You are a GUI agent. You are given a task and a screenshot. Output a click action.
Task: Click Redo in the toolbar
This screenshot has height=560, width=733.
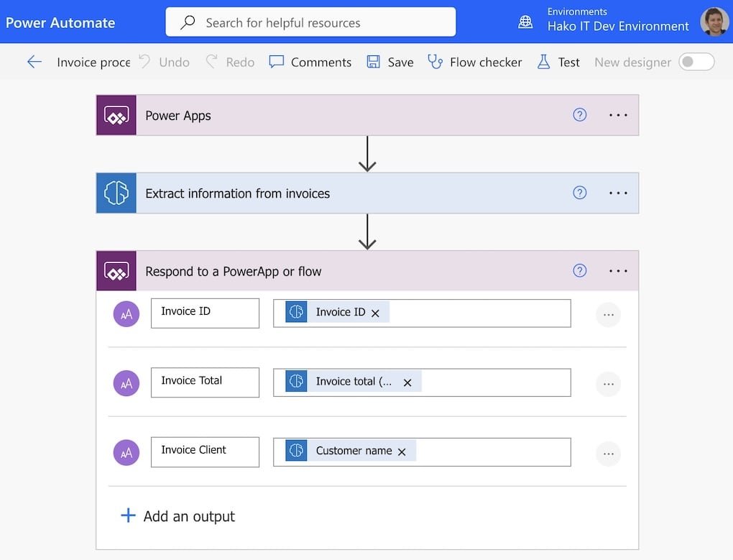pyautogui.click(x=231, y=62)
